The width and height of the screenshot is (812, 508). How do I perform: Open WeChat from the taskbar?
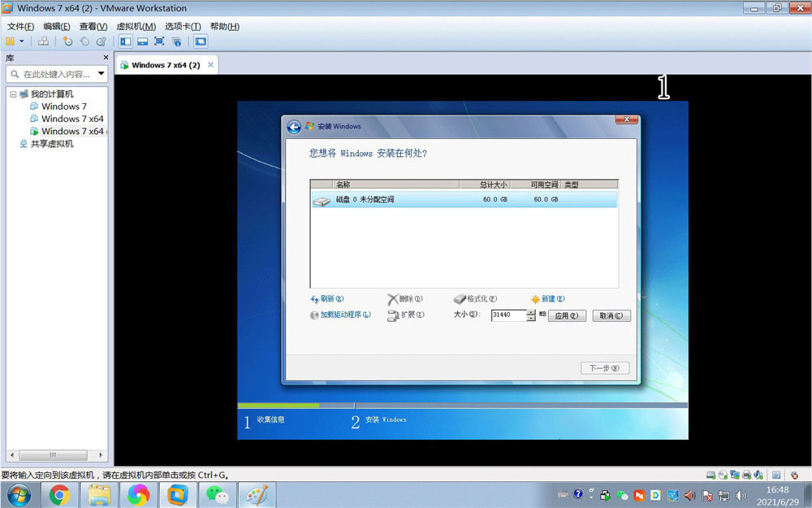[217, 495]
